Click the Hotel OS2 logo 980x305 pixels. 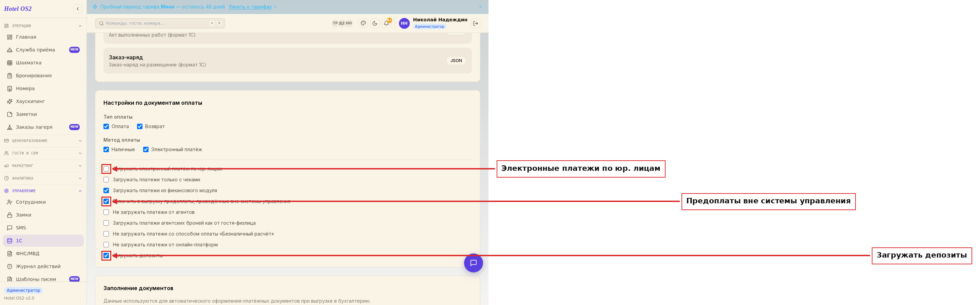(18, 9)
